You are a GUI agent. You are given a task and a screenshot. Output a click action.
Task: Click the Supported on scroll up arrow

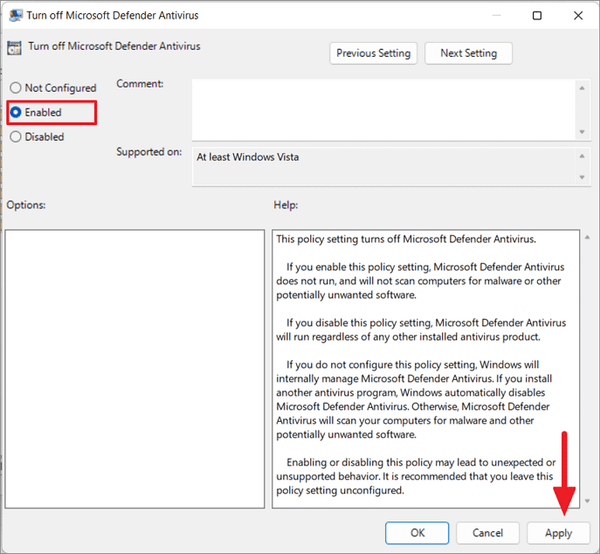[582, 156]
